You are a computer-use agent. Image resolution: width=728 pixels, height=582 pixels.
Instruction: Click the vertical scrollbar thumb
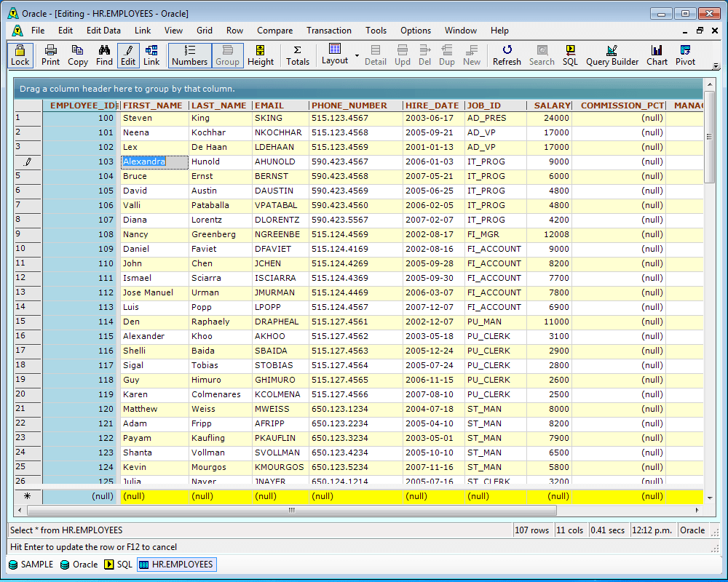(709, 137)
